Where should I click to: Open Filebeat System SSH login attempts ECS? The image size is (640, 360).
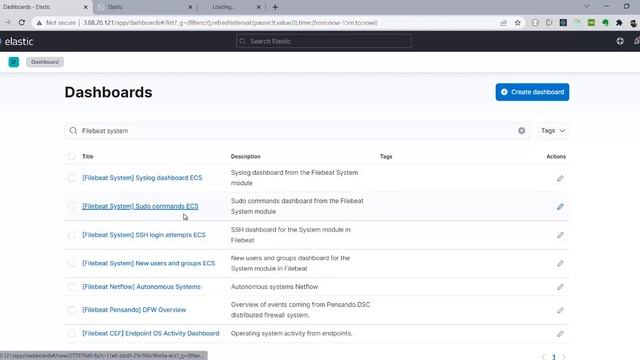click(x=144, y=235)
